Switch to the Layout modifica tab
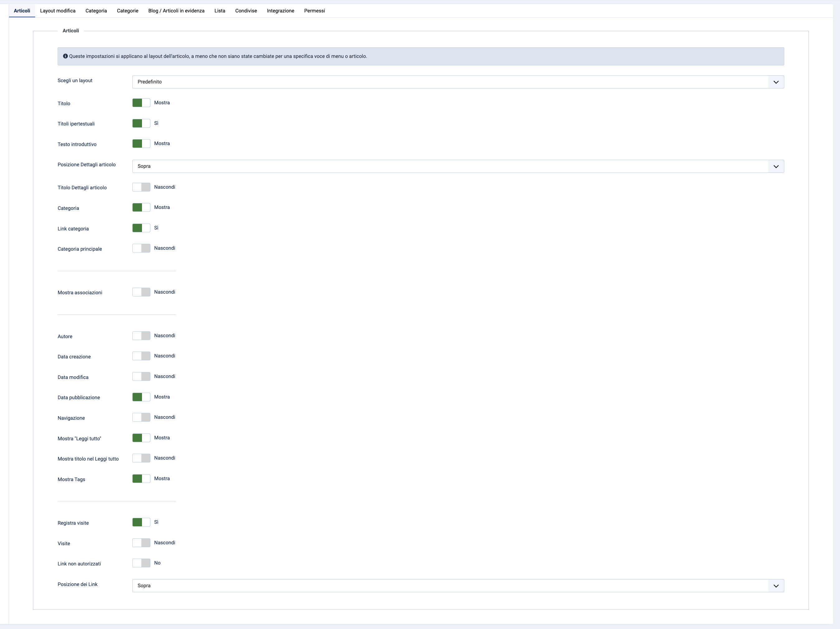The image size is (840, 629). tap(58, 11)
